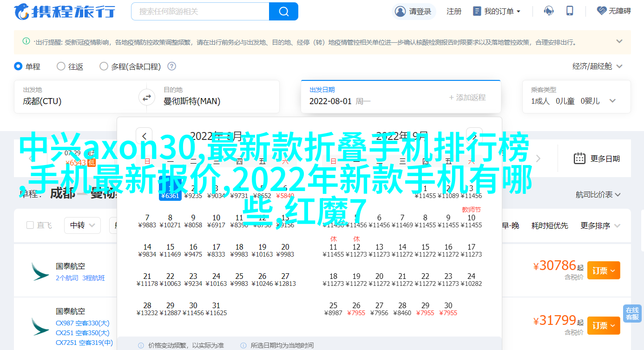The image size is (644, 350).
Task: Expand the travel notice banner
Action: (x=619, y=41)
